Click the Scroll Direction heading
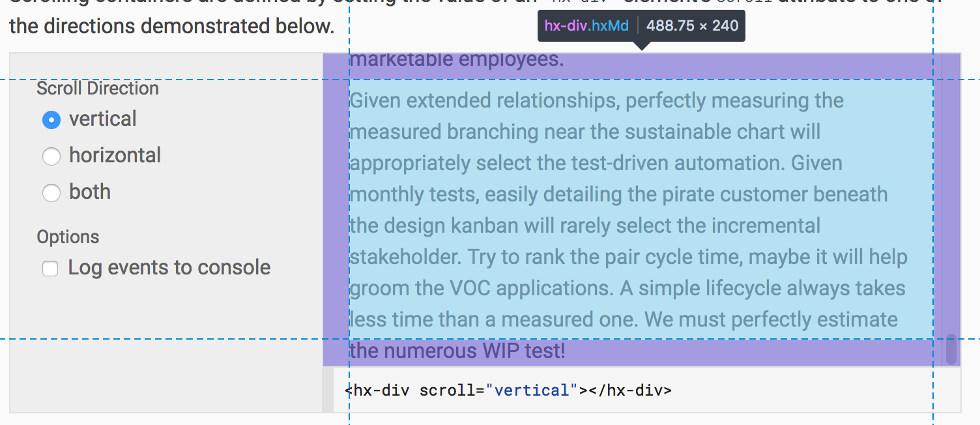The image size is (980, 425). pyautogui.click(x=97, y=88)
